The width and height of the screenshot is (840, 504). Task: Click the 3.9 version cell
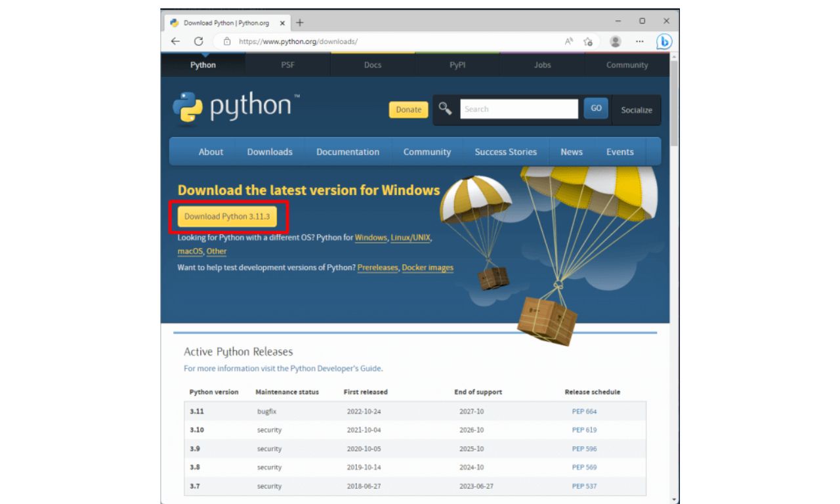coord(195,449)
